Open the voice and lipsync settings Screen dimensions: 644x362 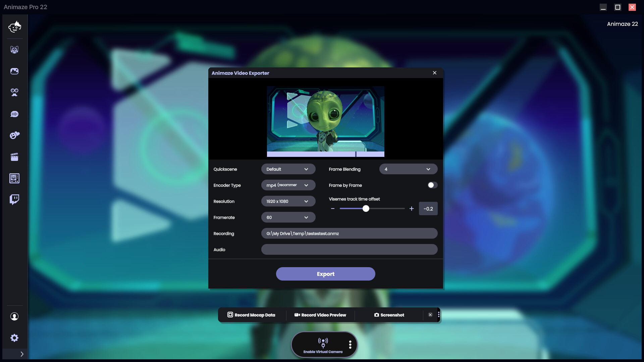[x=14, y=114]
